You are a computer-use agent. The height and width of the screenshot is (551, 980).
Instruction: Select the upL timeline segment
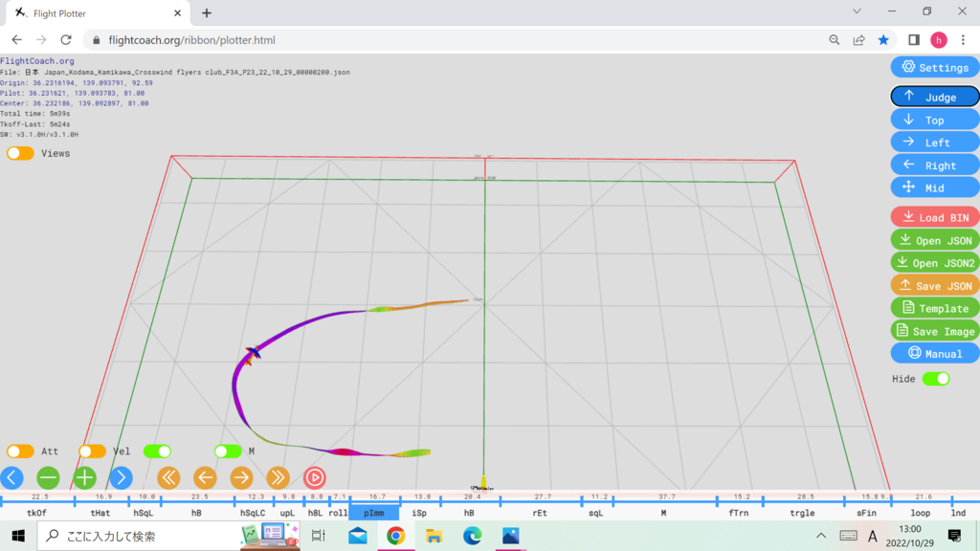pyautogui.click(x=287, y=513)
